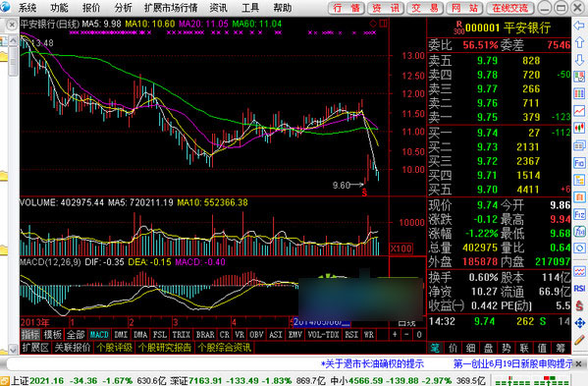
Task: Open the 报价 menu
Action: pos(91,8)
